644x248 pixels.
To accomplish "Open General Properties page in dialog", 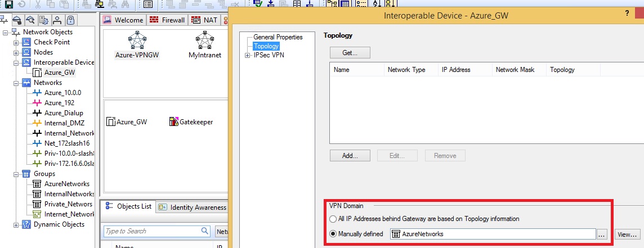I will [x=278, y=37].
